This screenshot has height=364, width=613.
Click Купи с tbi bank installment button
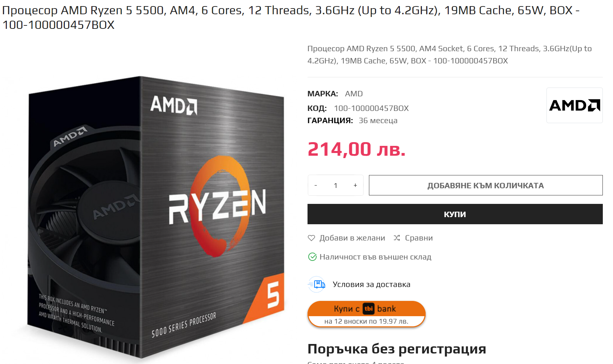pos(366,314)
